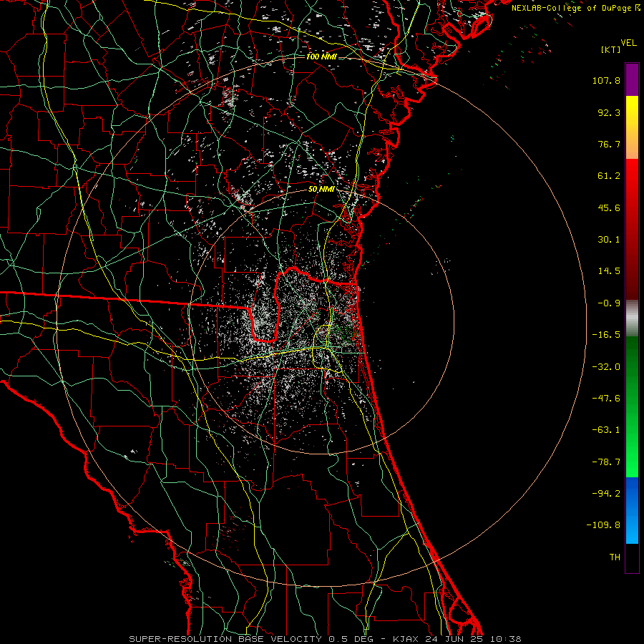Click the 92.3 velocity scale value

pos(609,112)
